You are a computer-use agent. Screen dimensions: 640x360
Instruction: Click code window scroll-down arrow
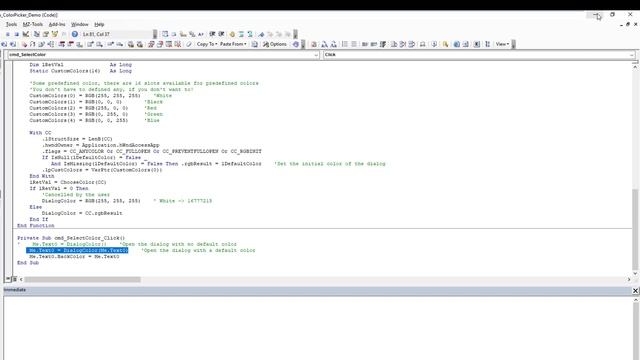635,273
